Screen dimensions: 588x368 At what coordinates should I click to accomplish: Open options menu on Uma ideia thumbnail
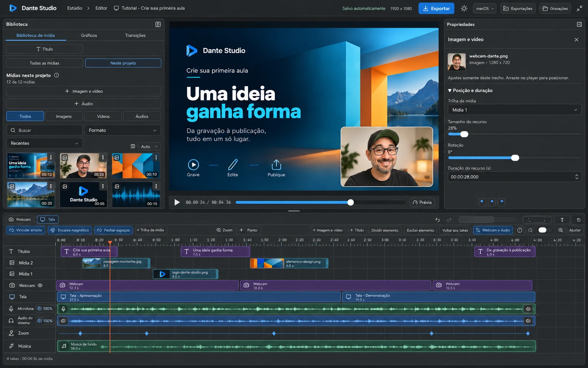[51, 157]
